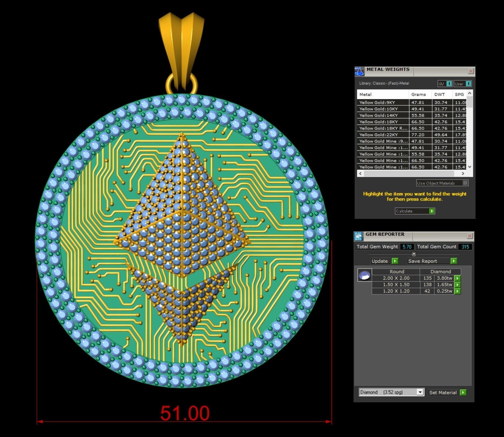The image size is (504, 437).
Task: Select the Yellow Gold:9KY row
Action: tap(412, 102)
